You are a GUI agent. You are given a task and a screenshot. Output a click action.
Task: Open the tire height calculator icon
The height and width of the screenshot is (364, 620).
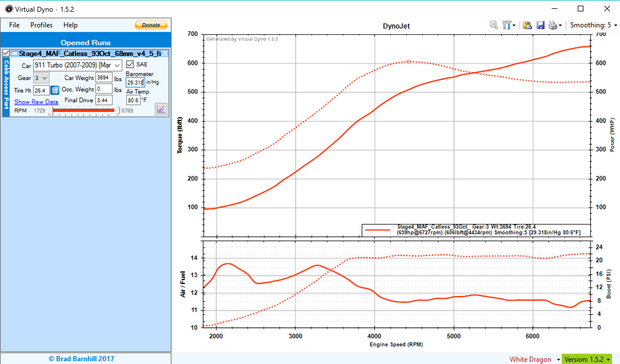[x=55, y=90]
